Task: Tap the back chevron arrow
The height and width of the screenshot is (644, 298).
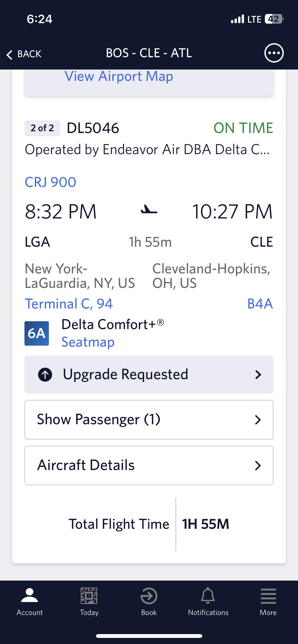Action: (9, 54)
